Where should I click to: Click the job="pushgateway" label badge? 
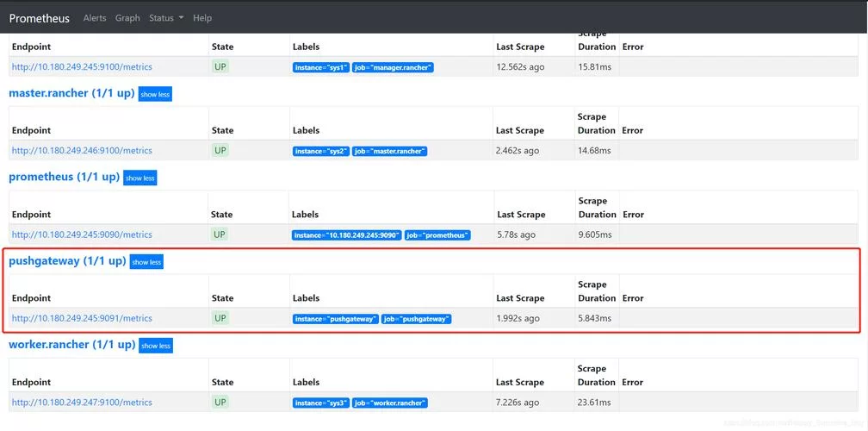click(x=417, y=319)
